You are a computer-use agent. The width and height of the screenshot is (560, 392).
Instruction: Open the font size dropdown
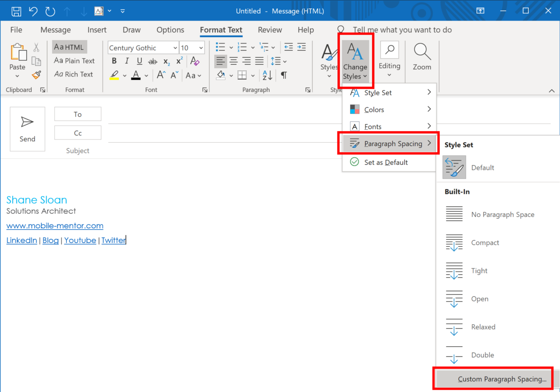(200, 47)
